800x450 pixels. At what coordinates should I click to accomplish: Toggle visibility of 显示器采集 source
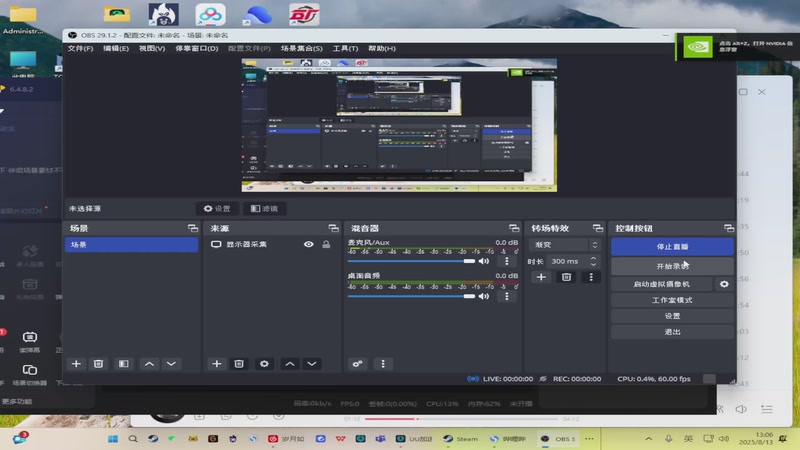pos(309,244)
